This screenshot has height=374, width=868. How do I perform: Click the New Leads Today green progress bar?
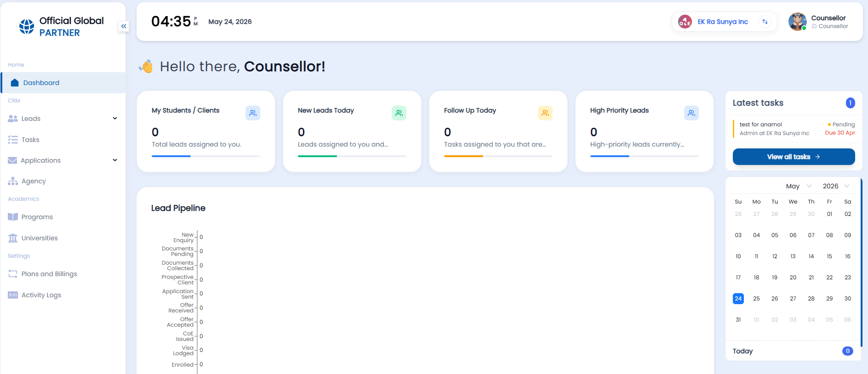352,156
